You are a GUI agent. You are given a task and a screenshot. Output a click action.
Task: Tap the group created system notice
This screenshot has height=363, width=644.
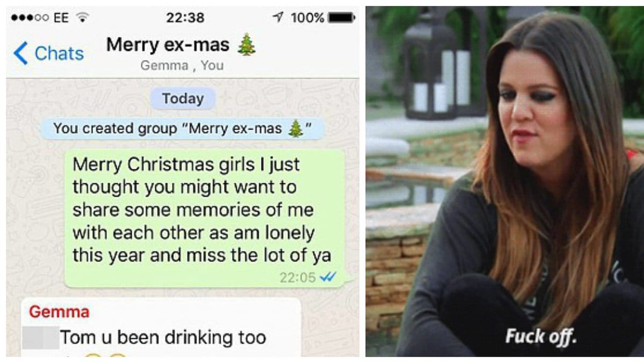point(183,129)
